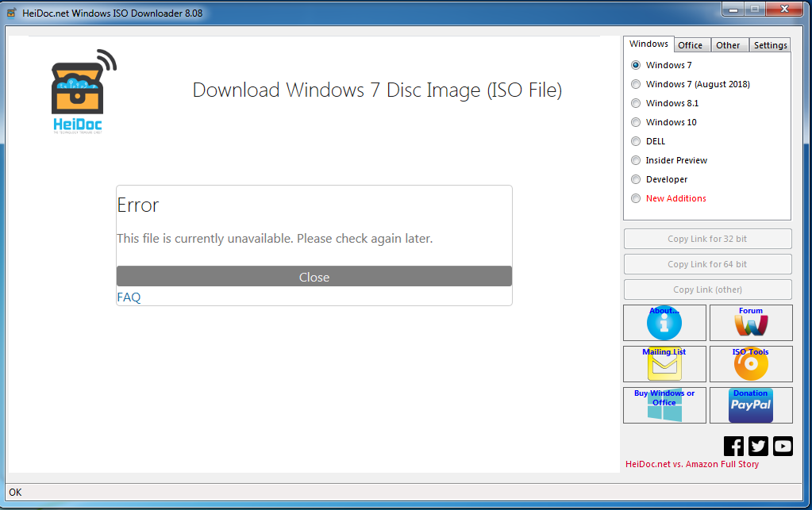Select the New Additions radio option
This screenshot has width=812, height=510.
pos(636,198)
